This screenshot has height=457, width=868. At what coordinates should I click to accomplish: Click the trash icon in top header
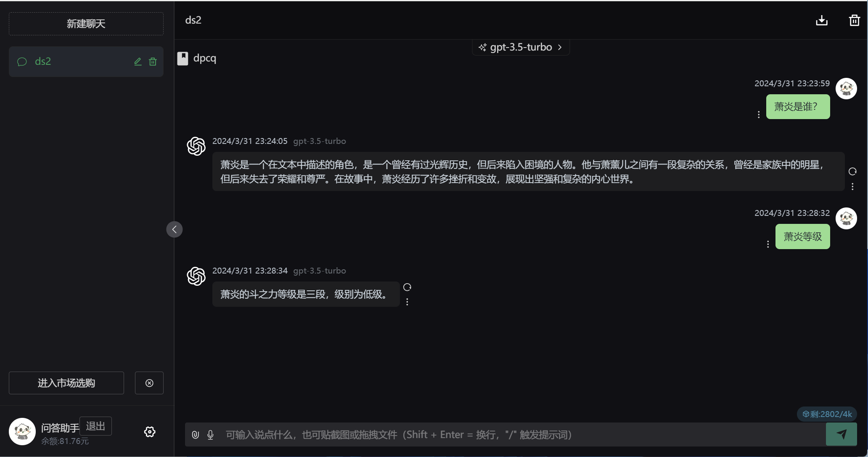point(854,20)
